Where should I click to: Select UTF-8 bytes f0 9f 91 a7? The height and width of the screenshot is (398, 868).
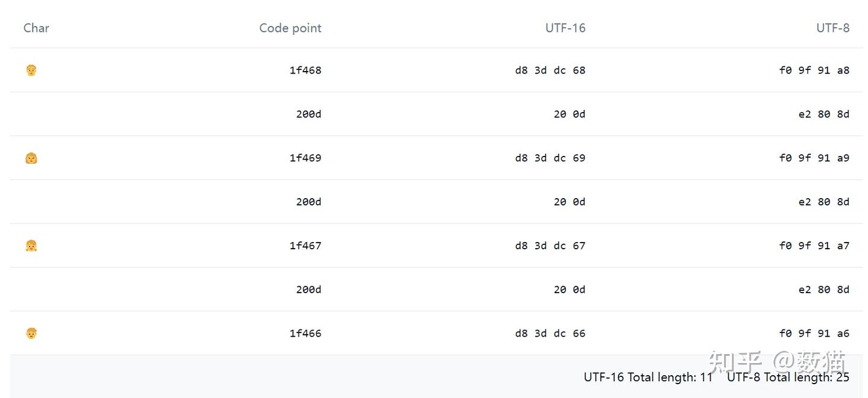point(814,246)
